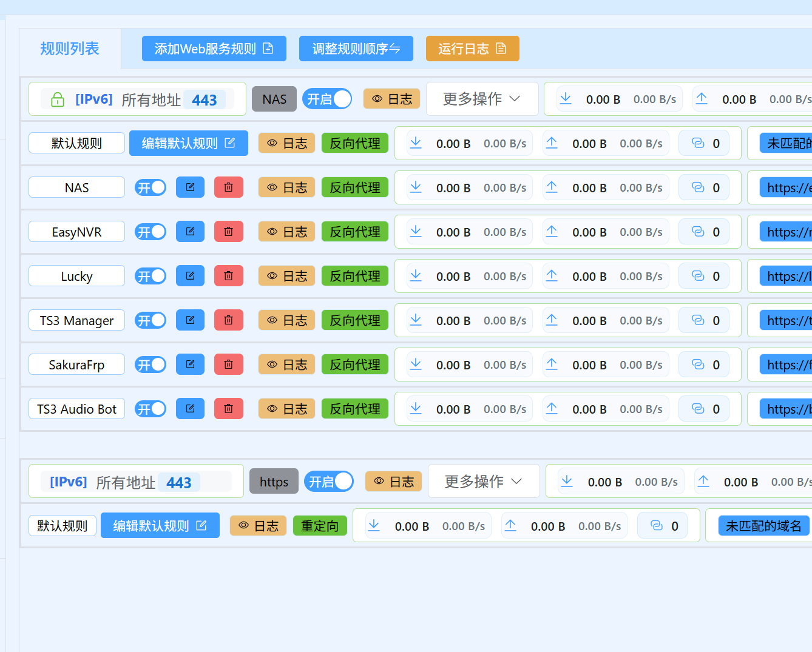Click connection count icon in TS3 Audio Bot row
Viewport: 812px width, 652px height.
pyautogui.click(x=698, y=409)
